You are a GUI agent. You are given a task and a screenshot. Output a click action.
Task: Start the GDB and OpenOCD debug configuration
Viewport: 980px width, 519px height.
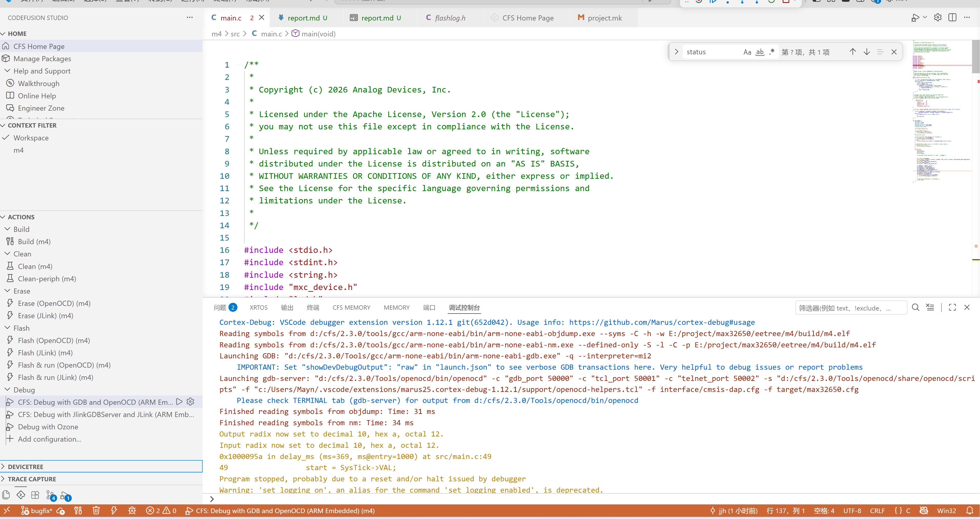[x=180, y=402]
